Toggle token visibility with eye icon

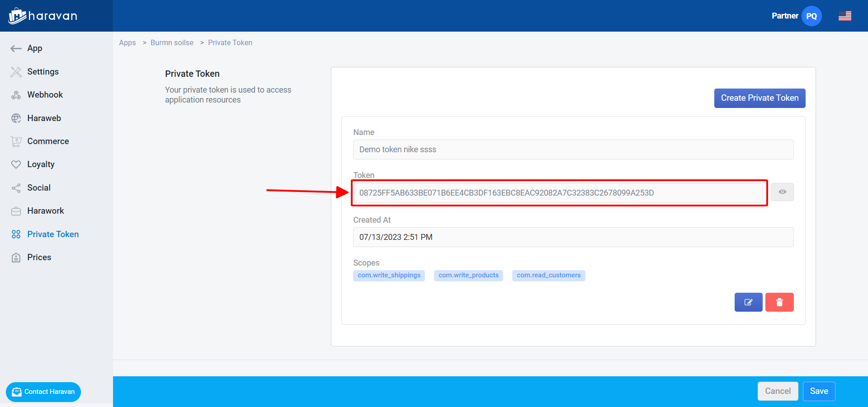coord(782,192)
